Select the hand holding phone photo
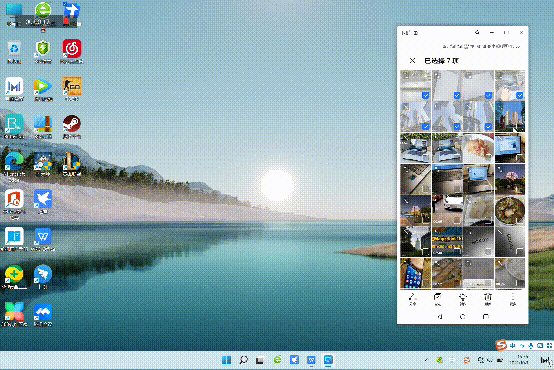554x370 pixels. (x=416, y=273)
